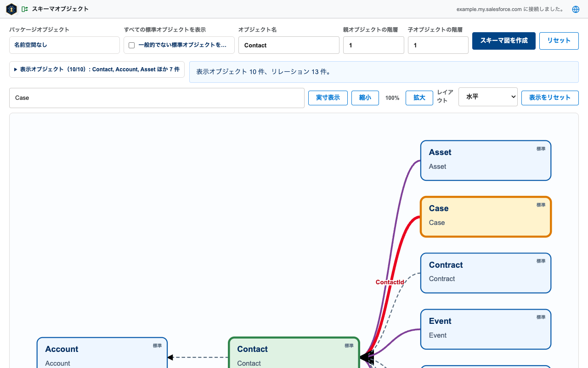Enable uncommon standard objects checkbox
The height and width of the screenshot is (368, 588).
click(x=132, y=45)
